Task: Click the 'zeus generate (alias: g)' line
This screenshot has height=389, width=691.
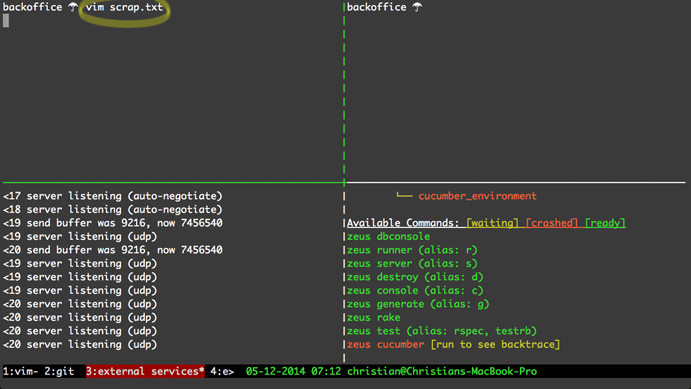Action: [418, 304]
